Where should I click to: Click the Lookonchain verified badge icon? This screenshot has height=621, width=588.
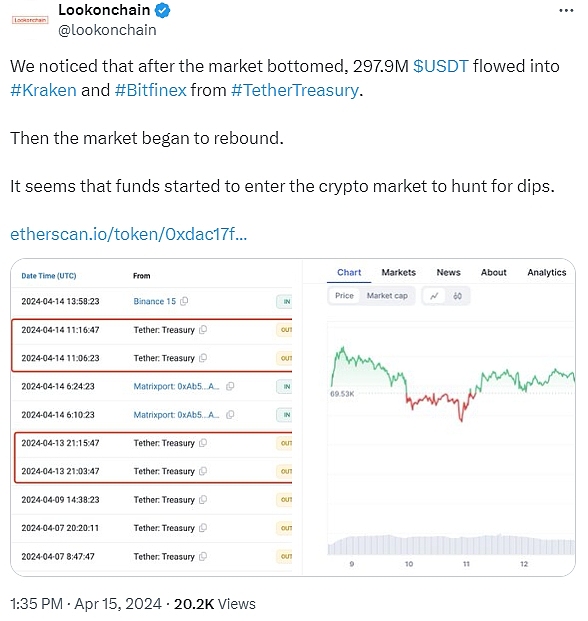162,10
